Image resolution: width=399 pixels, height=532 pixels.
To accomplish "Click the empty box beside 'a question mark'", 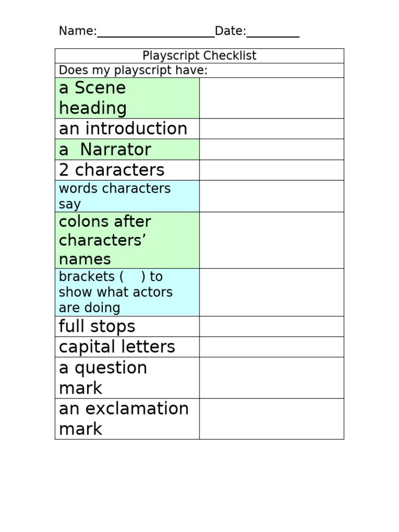I will [x=271, y=378].
